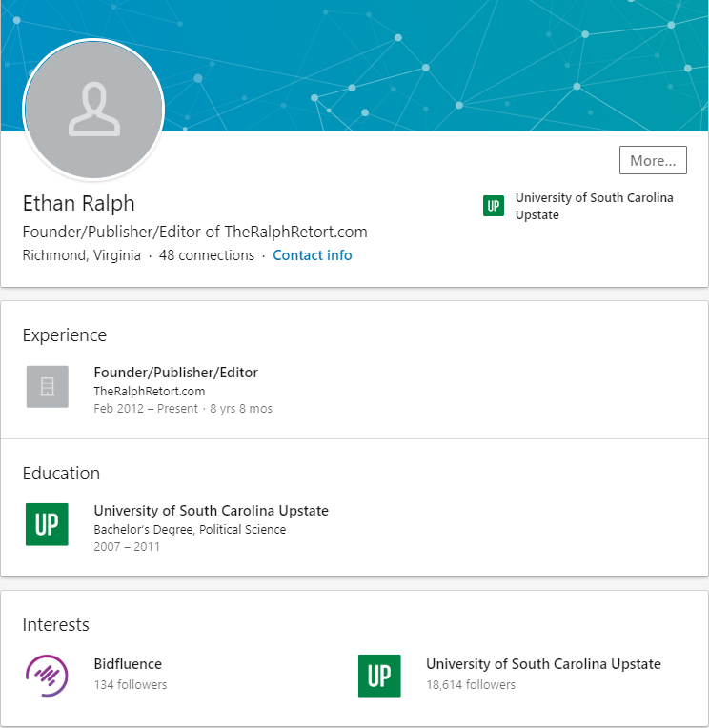Screen dimensions: 709x728
Task: Click the UP logo in Interests section
Action: click(379, 676)
